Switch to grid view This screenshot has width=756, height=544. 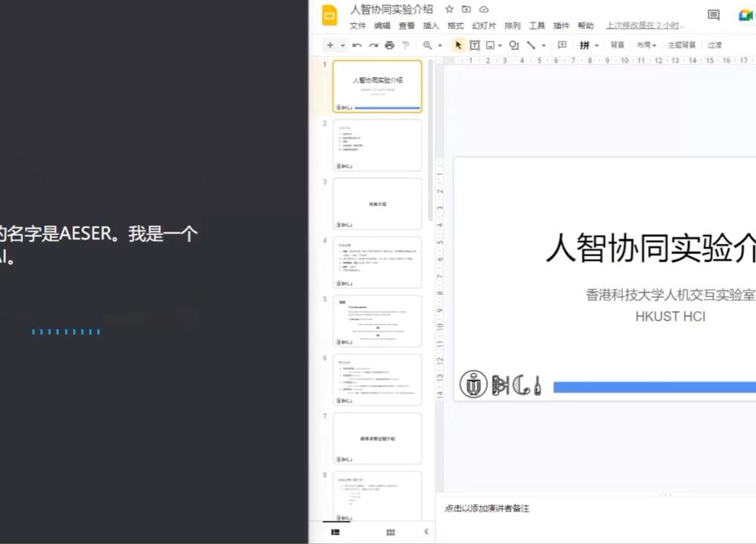[390, 532]
